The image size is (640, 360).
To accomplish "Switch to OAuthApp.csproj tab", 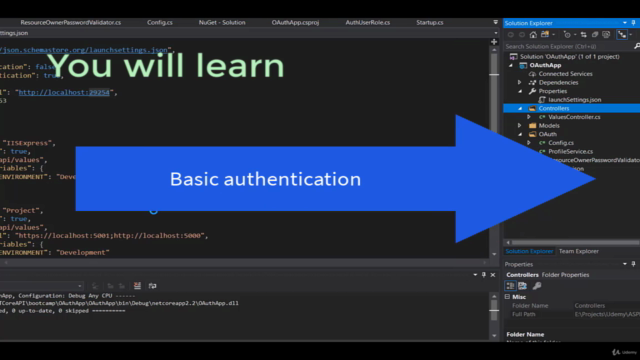I will tap(295, 22).
